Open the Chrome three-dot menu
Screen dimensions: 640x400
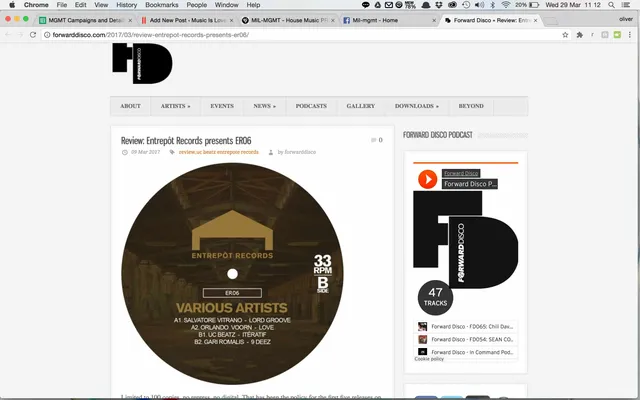point(629,35)
